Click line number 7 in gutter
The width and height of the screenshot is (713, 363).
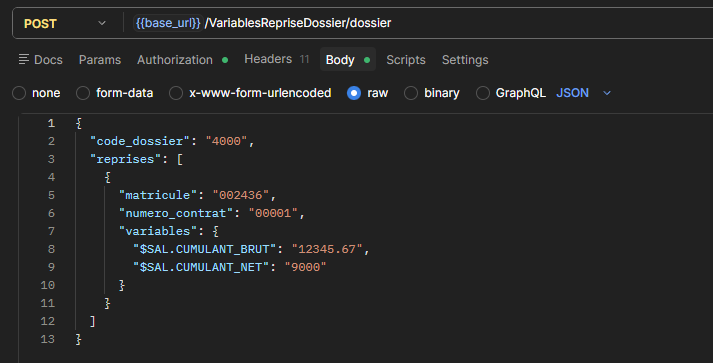pyautogui.click(x=51, y=231)
